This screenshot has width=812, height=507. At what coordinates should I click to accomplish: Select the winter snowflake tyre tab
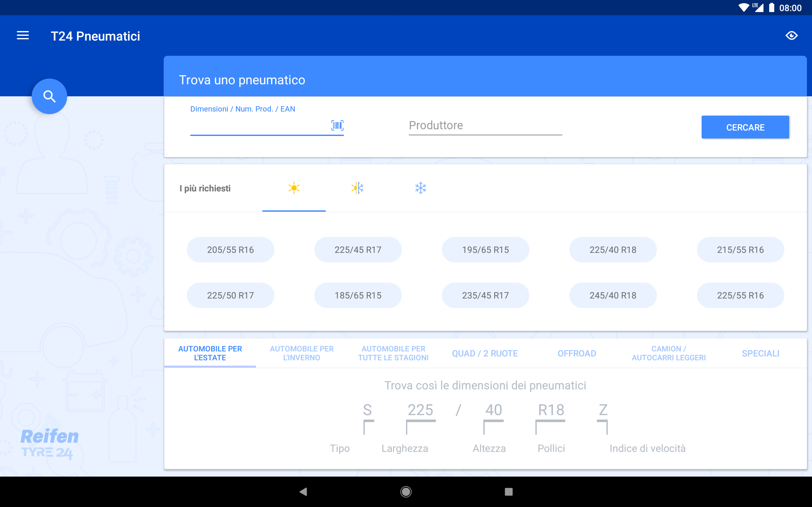pyautogui.click(x=420, y=188)
